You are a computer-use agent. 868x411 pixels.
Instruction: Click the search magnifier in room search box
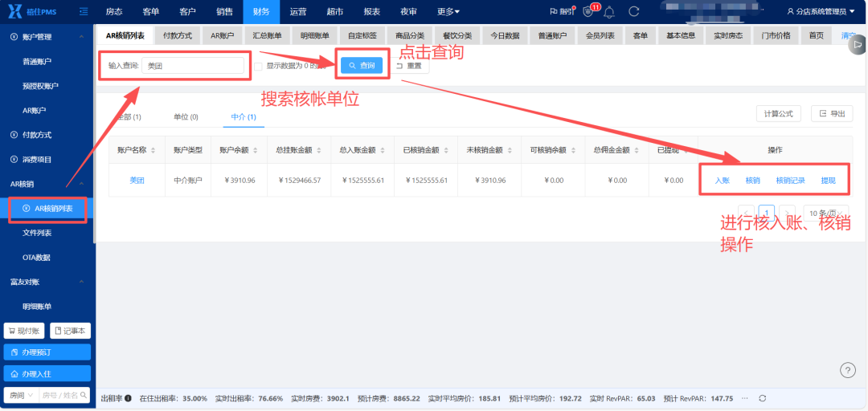coord(84,395)
